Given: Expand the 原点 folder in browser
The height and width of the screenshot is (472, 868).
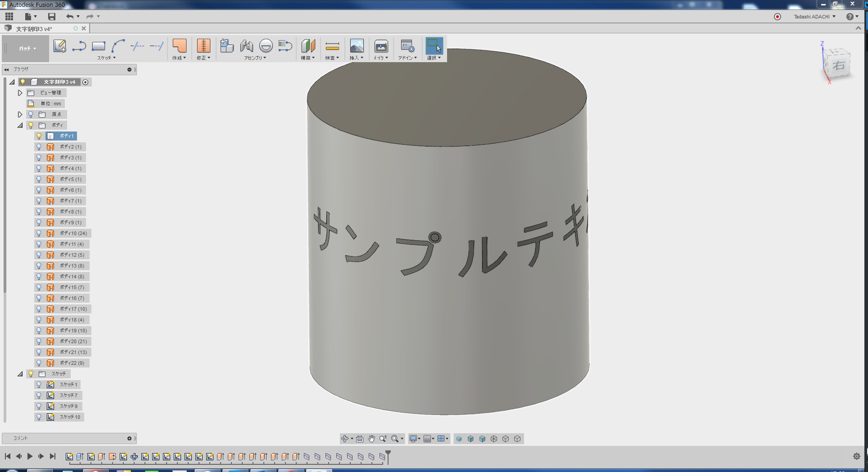Looking at the screenshot, I should pyautogui.click(x=20, y=114).
